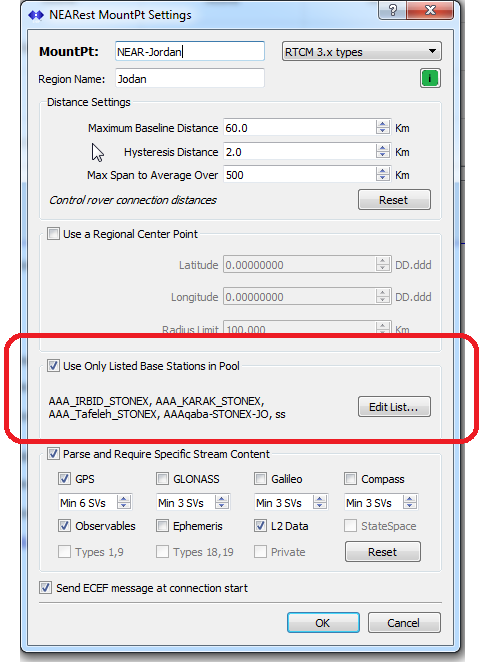Viewport: 485px width, 662px height.
Task: Decrease GLONASS Min 3 SVs spinner
Action: [x=222, y=506]
